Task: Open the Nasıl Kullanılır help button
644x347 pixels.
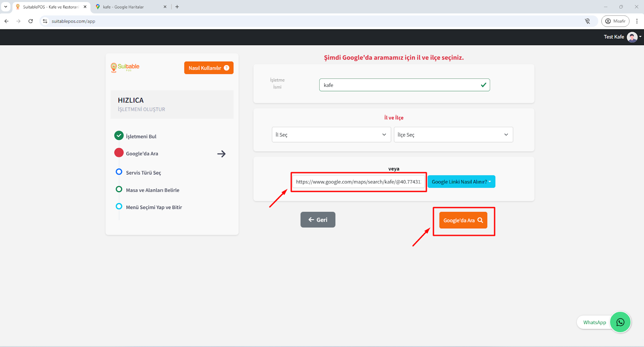Action: tap(209, 68)
